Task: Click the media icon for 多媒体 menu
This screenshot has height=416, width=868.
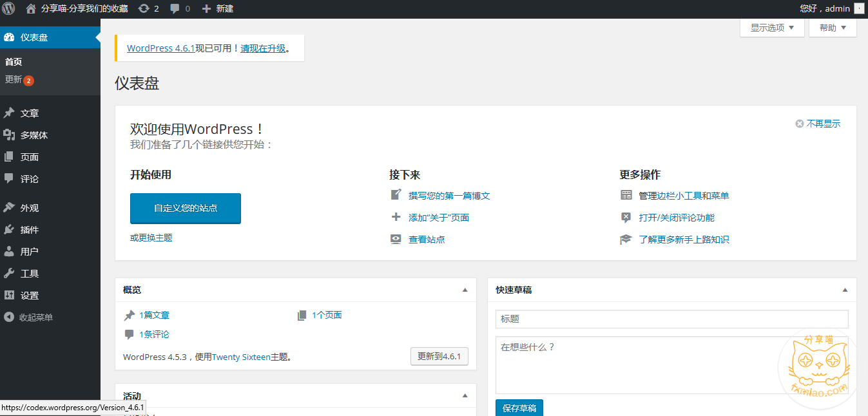Action: pyautogui.click(x=9, y=135)
